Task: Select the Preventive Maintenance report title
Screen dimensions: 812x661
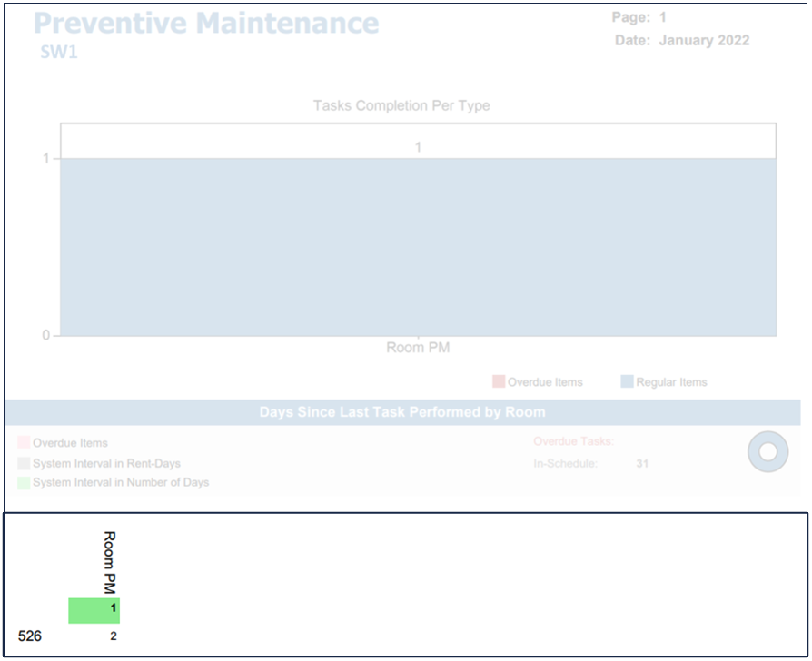Action: 206,23
